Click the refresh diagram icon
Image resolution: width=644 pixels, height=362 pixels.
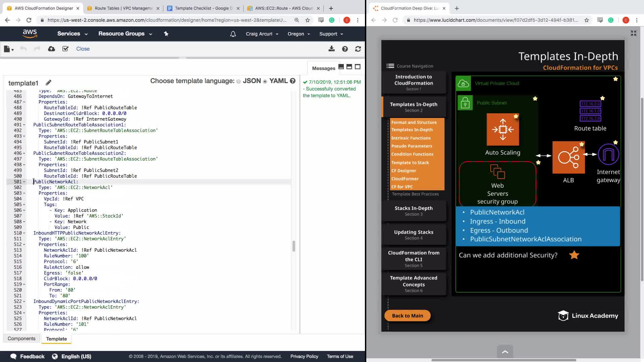click(358, 49)
